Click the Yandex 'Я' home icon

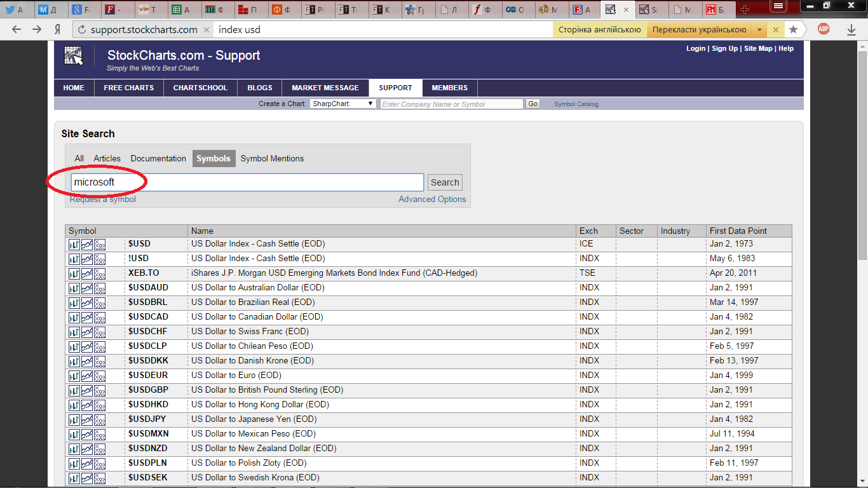57,29
